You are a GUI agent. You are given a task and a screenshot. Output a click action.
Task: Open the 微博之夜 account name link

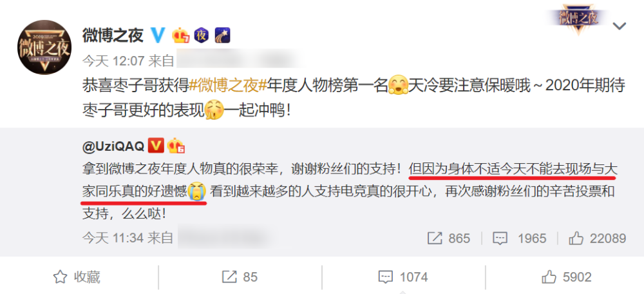[x=113, y=35]
